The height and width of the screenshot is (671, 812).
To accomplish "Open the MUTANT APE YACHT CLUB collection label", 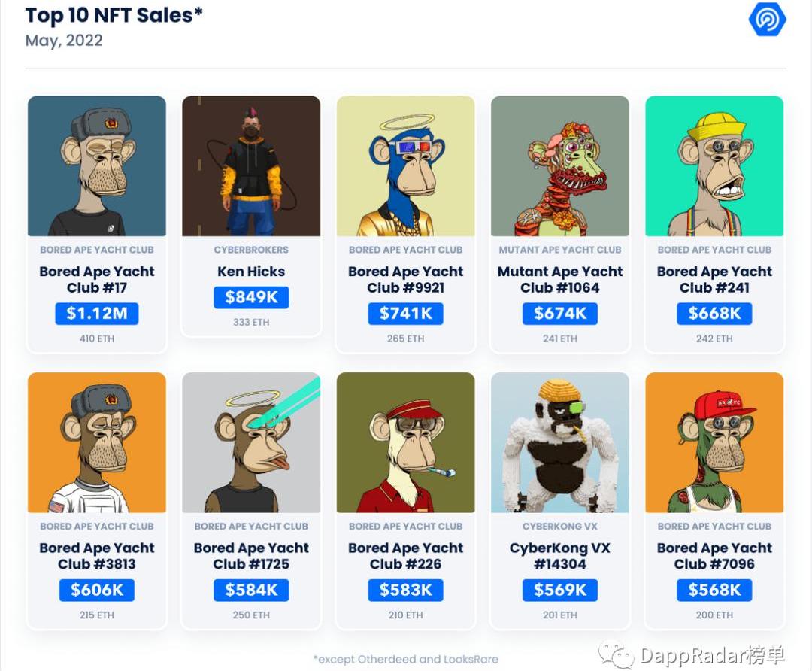I will 560,250.
